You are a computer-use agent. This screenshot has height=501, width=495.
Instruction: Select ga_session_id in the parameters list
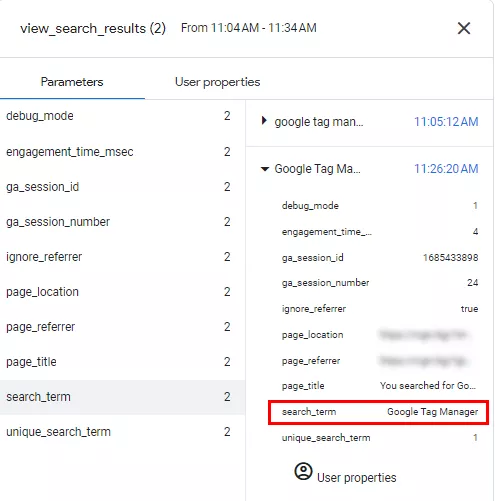122,187
